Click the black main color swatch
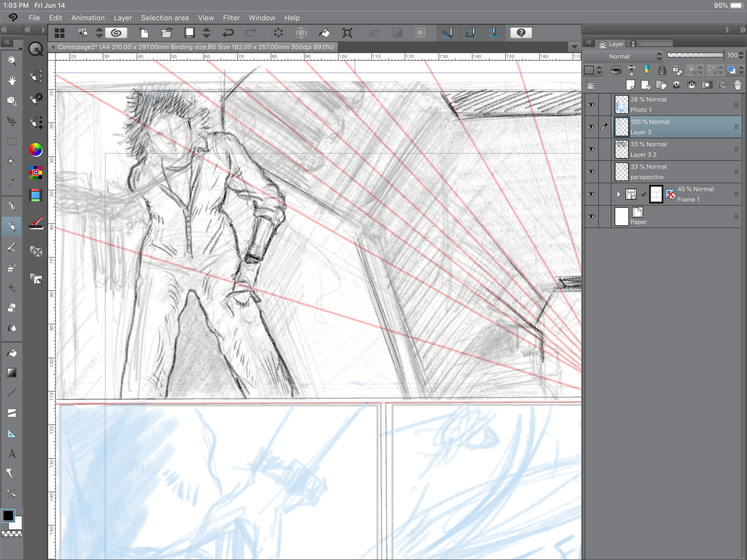The image size is (747, 560). [8, 516]
